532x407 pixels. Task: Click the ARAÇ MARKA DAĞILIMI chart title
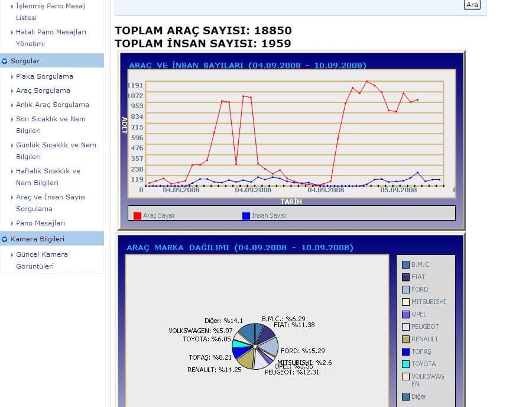click(x=240, y=247)
